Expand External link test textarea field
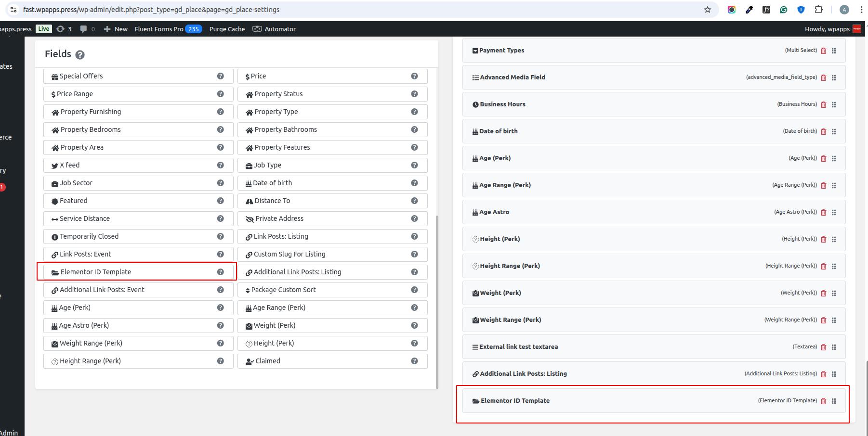The height and width of the screenshot is (436, 868). coord(518,347)
